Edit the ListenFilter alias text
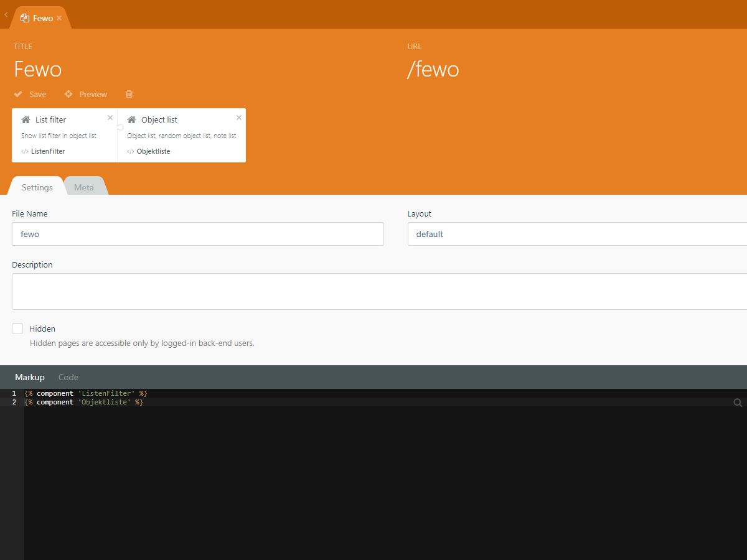 point(48,151)
